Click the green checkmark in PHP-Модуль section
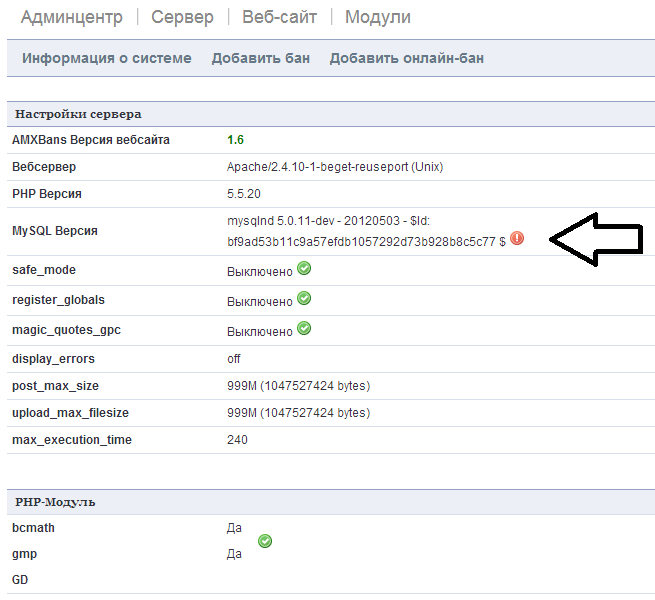This screenshot has width=655, height=600. tap(265, 541)
